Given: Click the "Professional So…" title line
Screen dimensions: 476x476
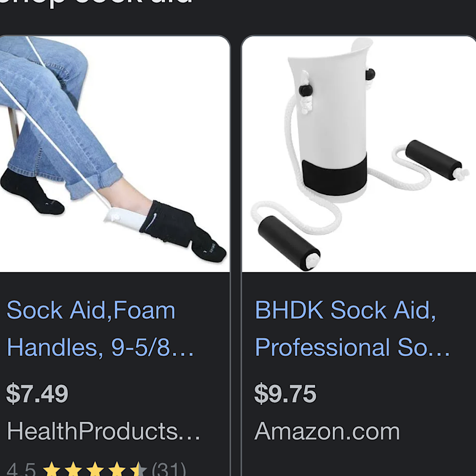Looking at the screenshot, I should click(352, 348).
